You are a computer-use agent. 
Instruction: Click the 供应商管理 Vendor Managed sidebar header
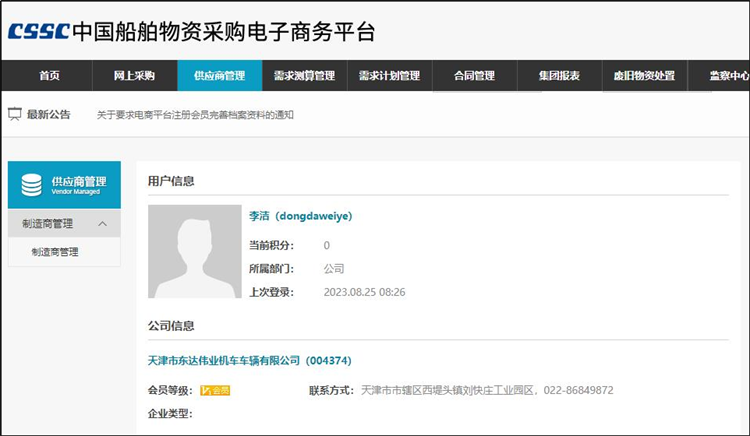(64, 185)
